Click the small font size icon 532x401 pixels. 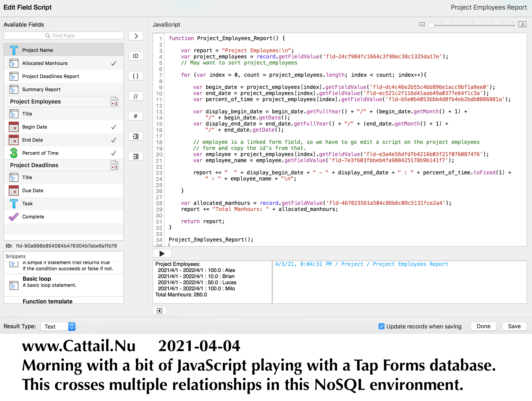tap(422, 24)
